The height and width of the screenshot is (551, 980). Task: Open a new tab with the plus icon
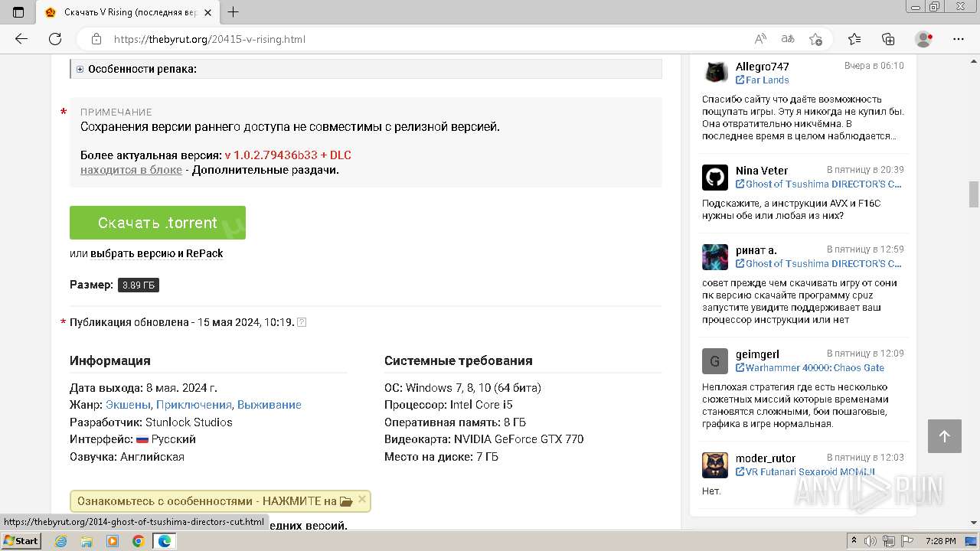[234, 12]
